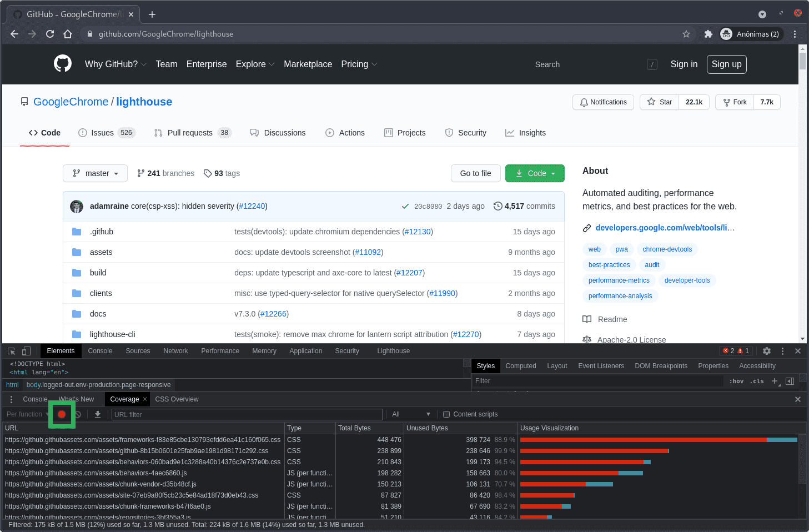Reload the page in Chrome
809x532 pixels.
(50, 34)
